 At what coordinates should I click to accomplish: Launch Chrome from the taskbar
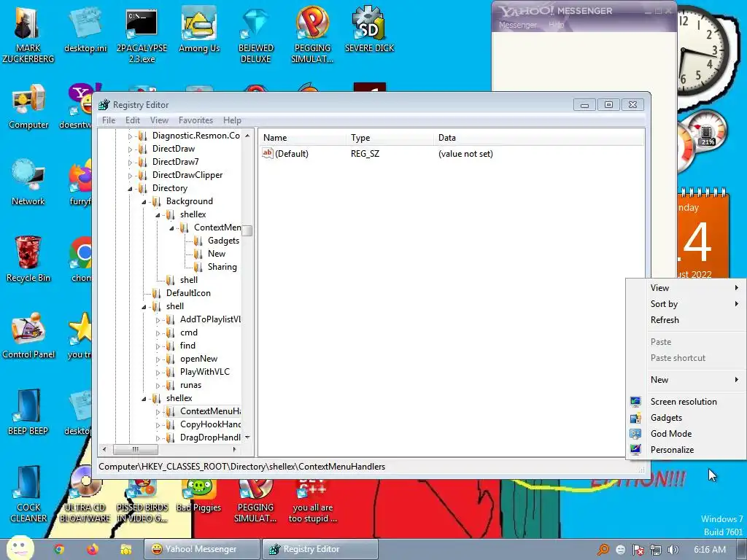pos(59,549)
